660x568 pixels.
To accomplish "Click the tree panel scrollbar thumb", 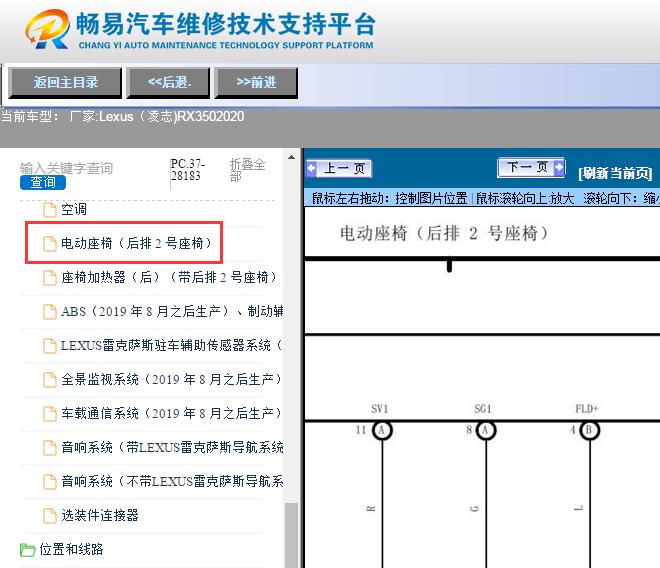I will pos(291,535).
